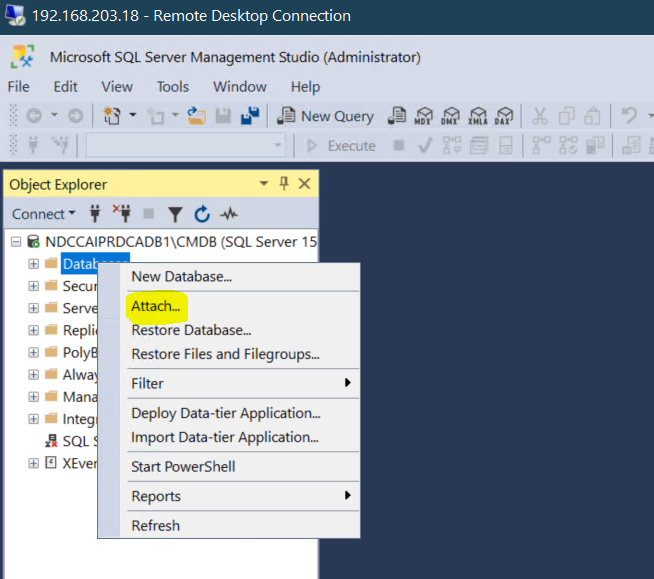
Task: Expand the Always On folder node
Action: [33, 375]
